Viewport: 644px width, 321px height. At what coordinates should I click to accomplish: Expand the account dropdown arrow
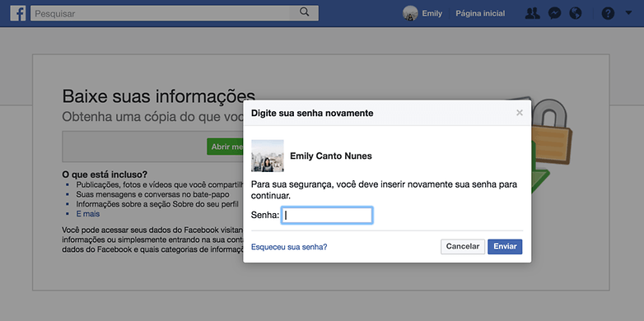click(628, 13)
